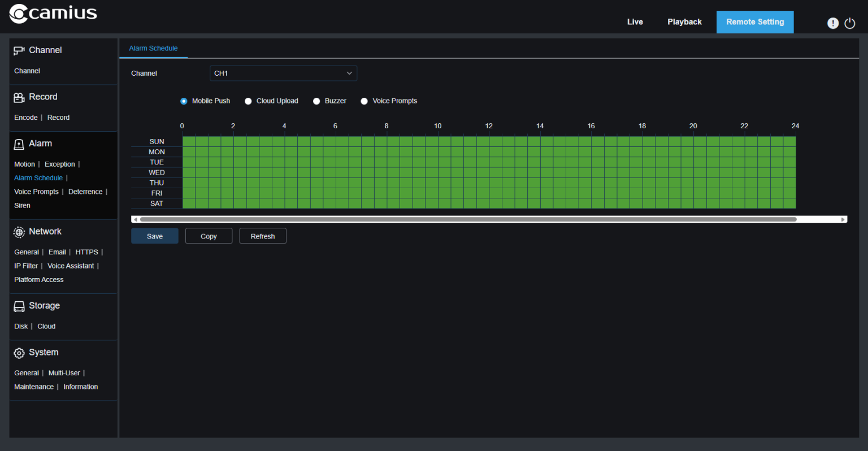Click the System gear icon
The width and height of the screenshot is (868, 451).
[x=19, y=353]
